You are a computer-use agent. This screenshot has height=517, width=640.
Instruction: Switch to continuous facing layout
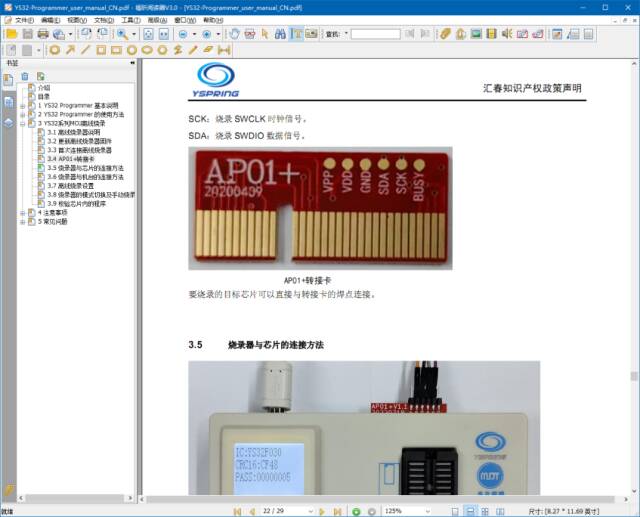(500, 511)
